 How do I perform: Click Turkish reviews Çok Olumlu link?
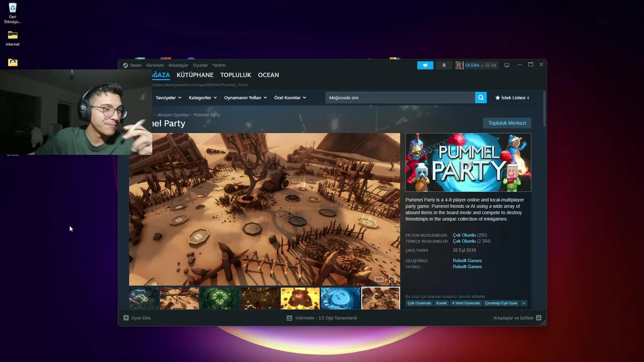pyautogui.click(x=464, y=241)
